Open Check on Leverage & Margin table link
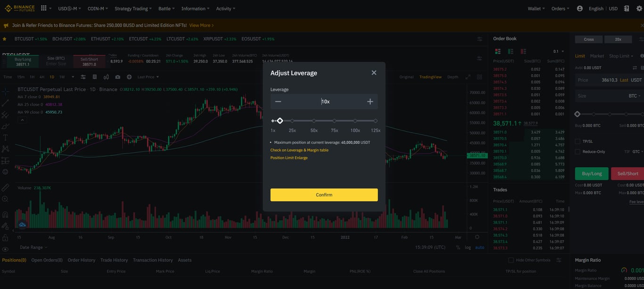 click(x=299, y=150)
